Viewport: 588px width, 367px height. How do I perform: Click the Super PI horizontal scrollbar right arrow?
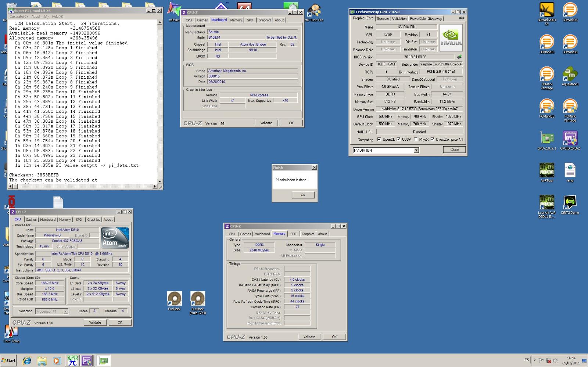[x=155, y=187]
